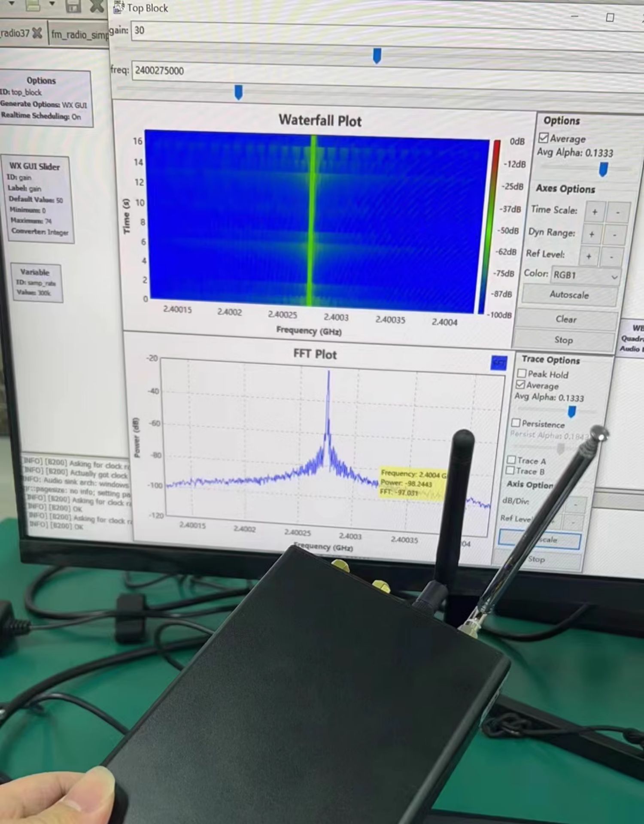Click 'Power: -98.2443' in the yellow tooltip
The width and height of the screenshot is (644, 824).
[x=406, y=483]
